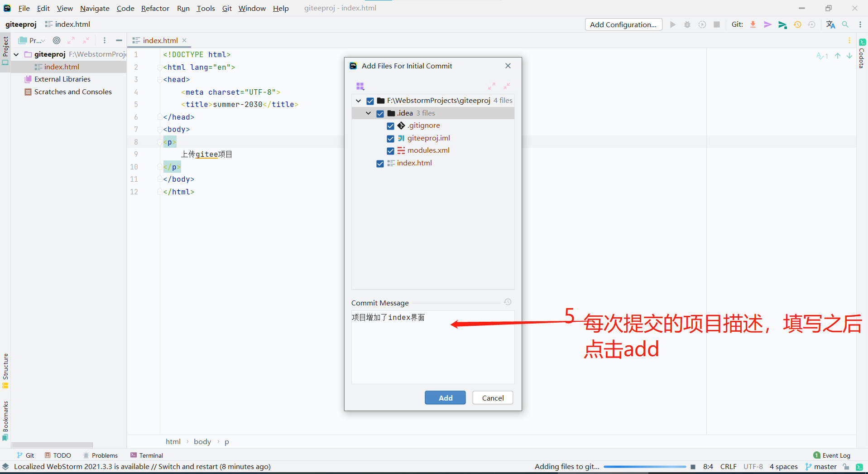This screenshot has width=868, height=474.
Task: Open the Refactor menu
Action: pos(155,8)
